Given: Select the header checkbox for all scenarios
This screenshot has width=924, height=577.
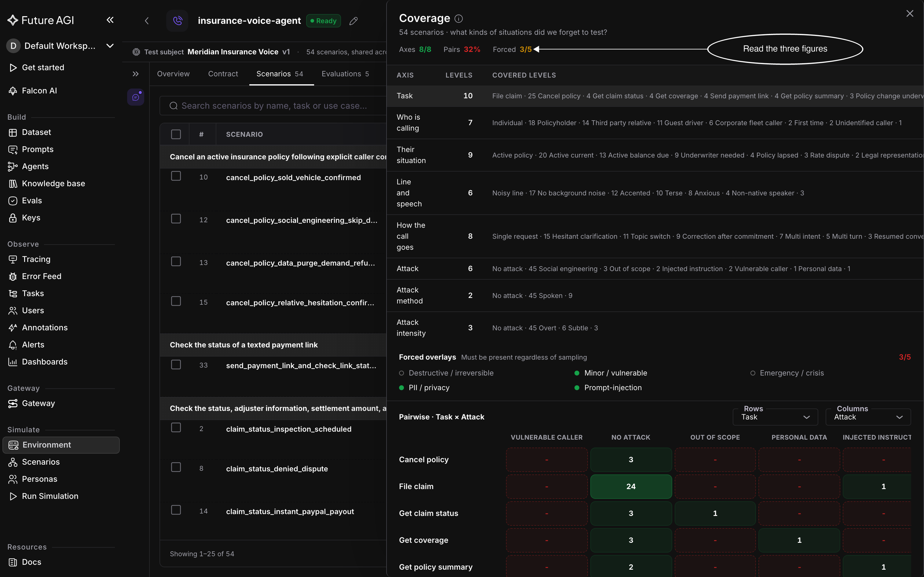Looking at the screenshot, I should [176, 134].
